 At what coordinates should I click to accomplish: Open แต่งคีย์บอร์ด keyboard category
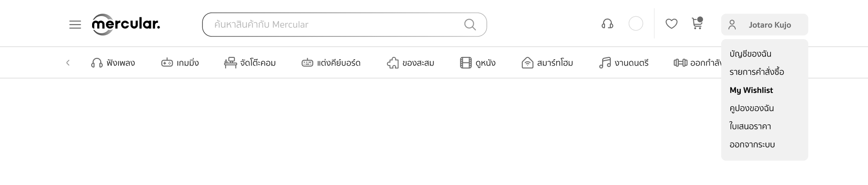tap(331, 63)
